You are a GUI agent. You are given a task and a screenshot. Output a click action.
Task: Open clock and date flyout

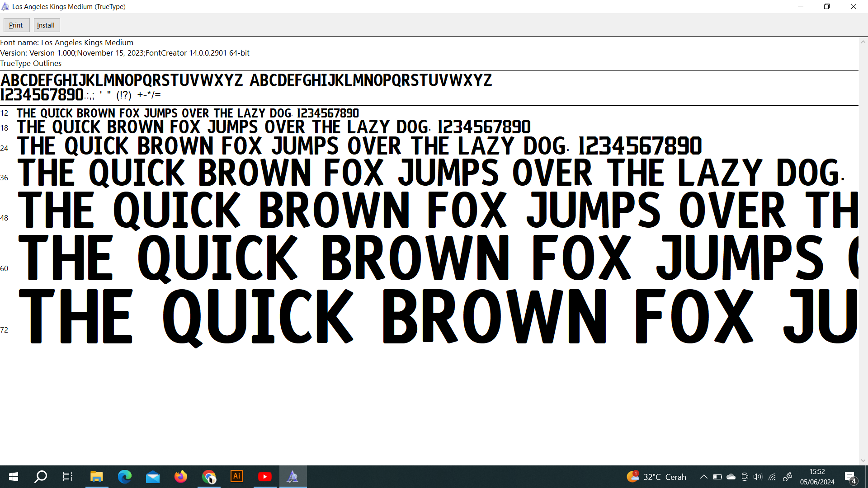pyautogui.click(x=817, y=477)
